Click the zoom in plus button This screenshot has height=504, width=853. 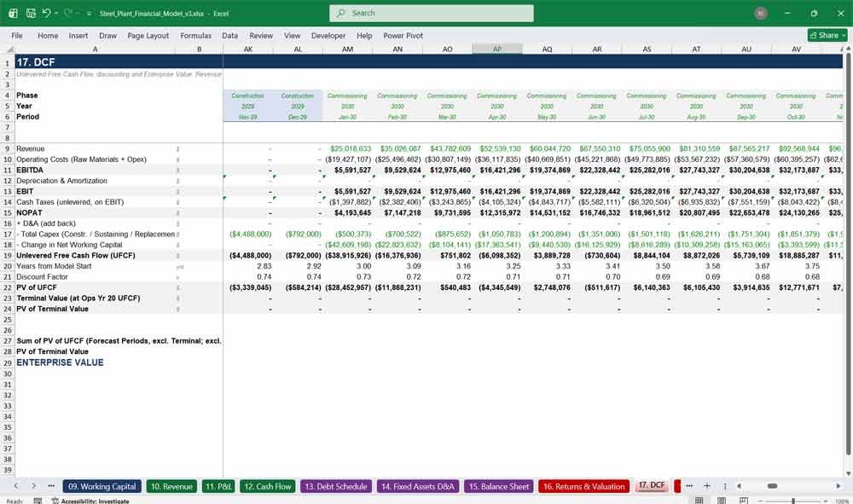(826, 501)
